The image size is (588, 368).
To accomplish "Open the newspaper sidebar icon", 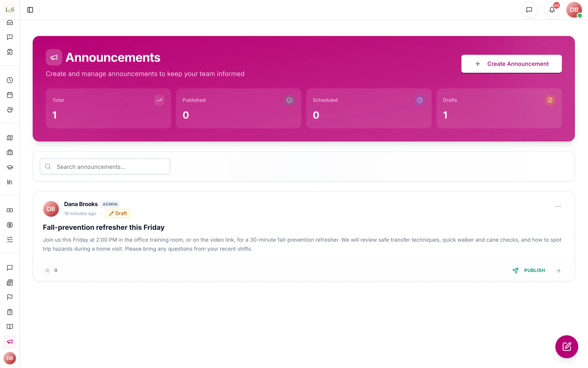I will coord(10,283).
